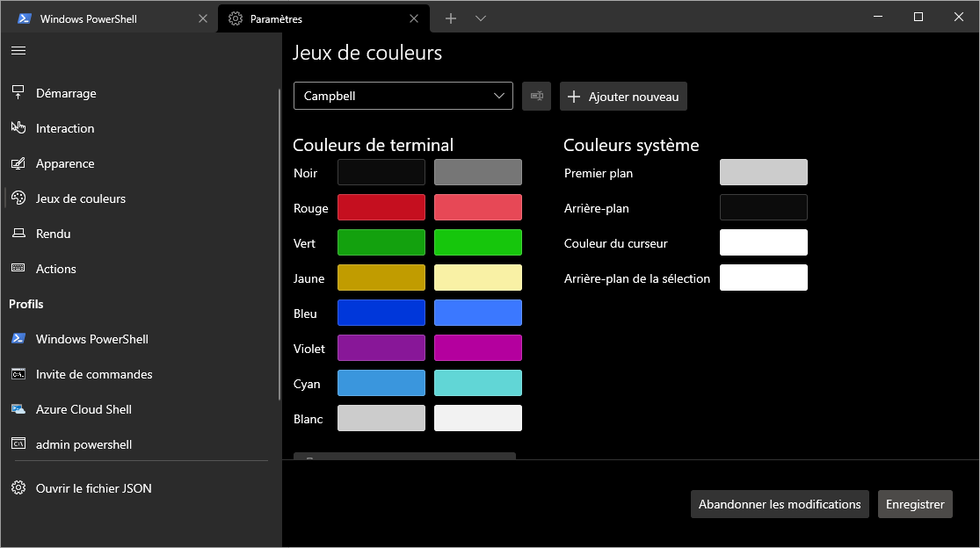Click the Enregistrer button
980x548 pixels.
[914, 504]
